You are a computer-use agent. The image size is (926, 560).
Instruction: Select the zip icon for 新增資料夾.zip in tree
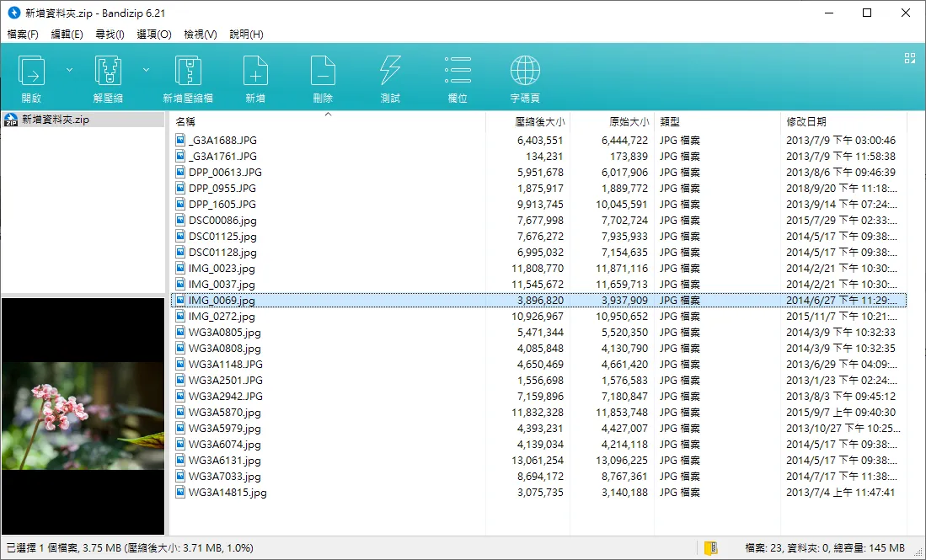[x=11, y=120]
